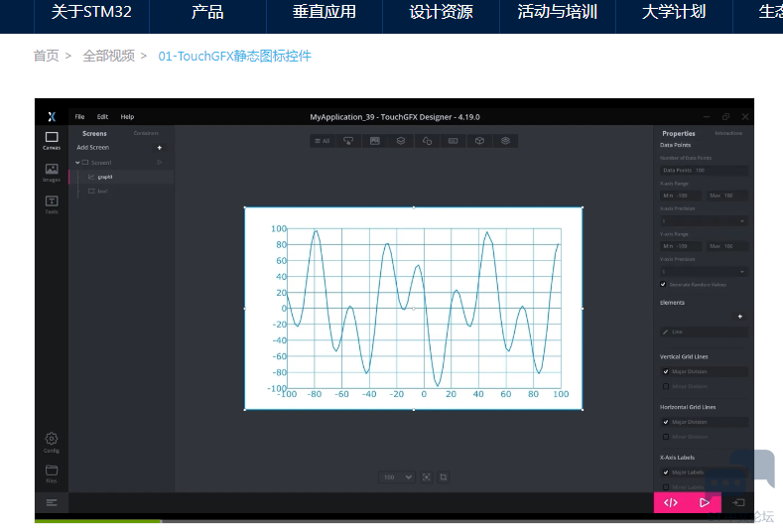Toggle Vertical Grid Lines Major Division
The height and width of the screenshot is (532, 783).
click(x=666, y=371)
